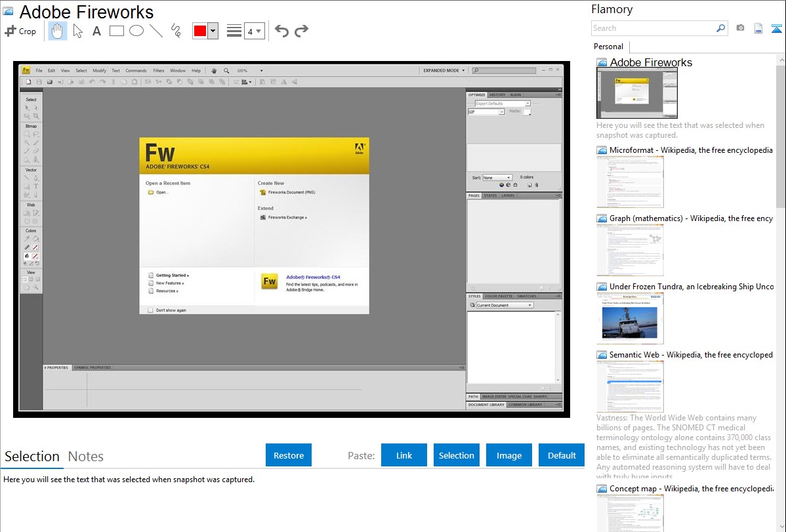Viewport: 786px width, 532px height.
Task: Click the Restore button
Action: 289,455
